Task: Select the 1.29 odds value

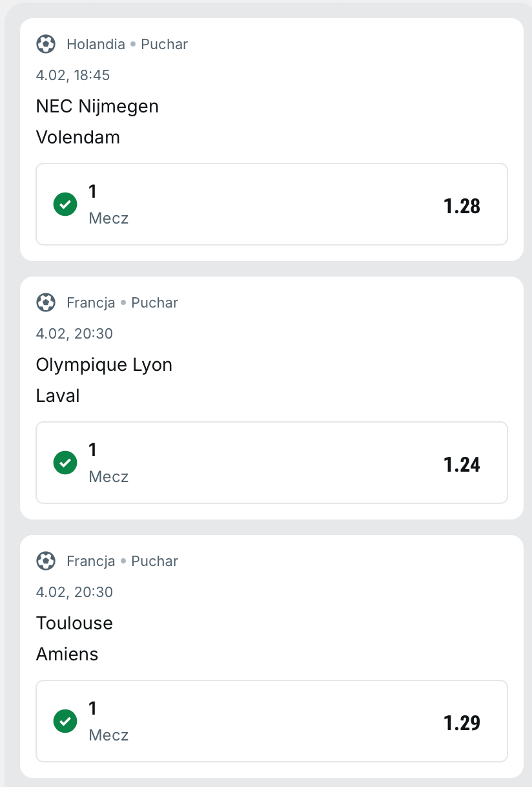Action: tap(462, 723)
